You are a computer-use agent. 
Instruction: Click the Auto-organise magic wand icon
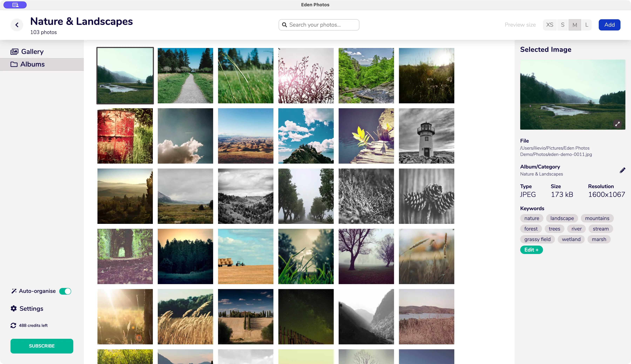point(14,291)
